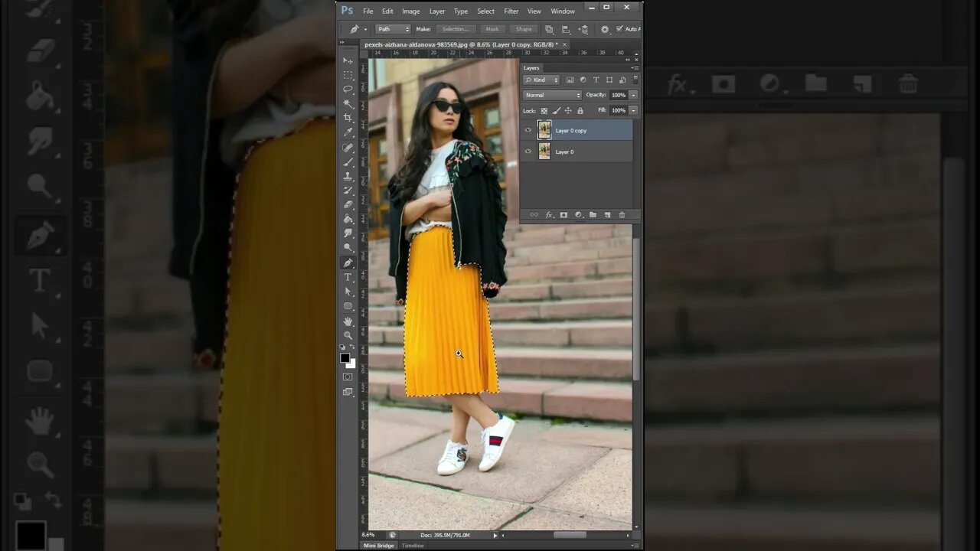
Task: Open the Fill slider arrow
Action: 633,110
